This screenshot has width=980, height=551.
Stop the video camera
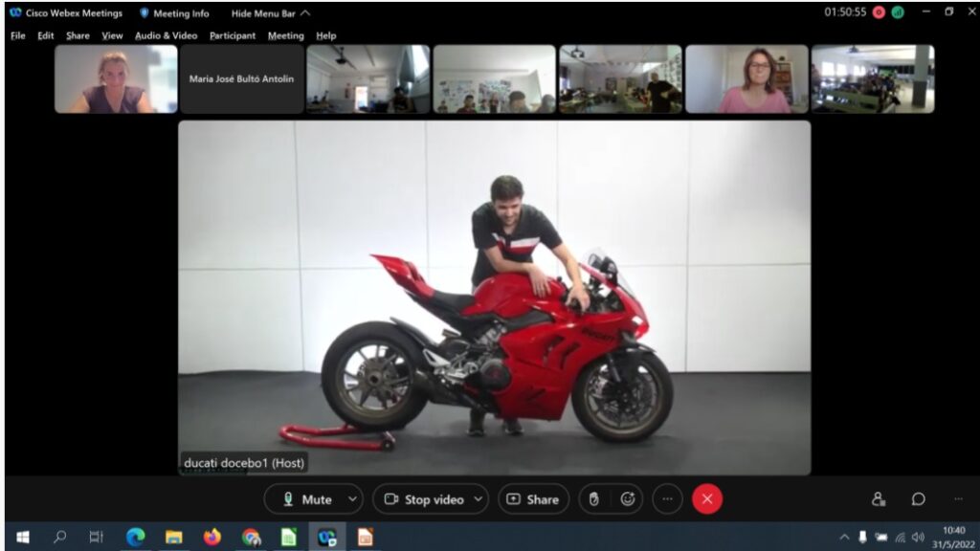pos(423,499)
